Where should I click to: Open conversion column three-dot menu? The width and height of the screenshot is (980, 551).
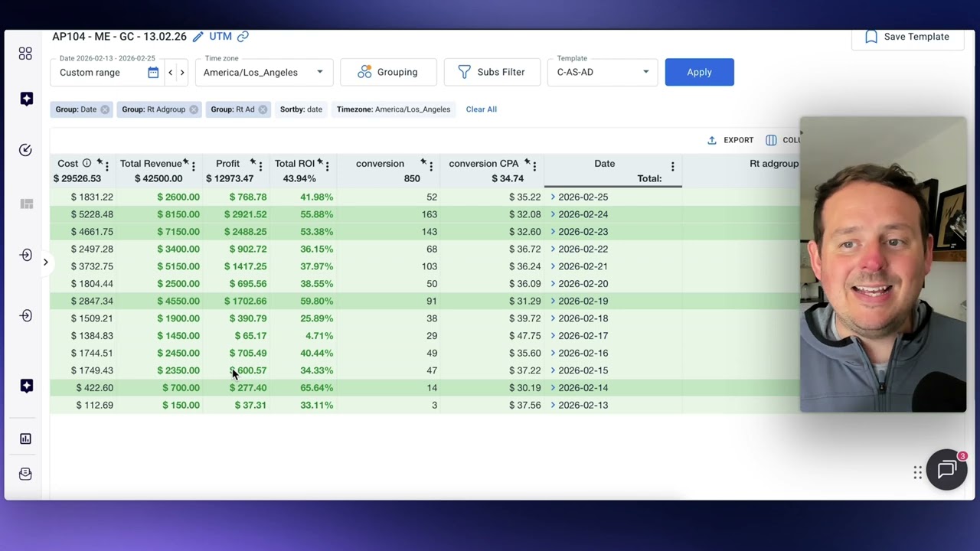pyautogui.click(x=431, y=166)
